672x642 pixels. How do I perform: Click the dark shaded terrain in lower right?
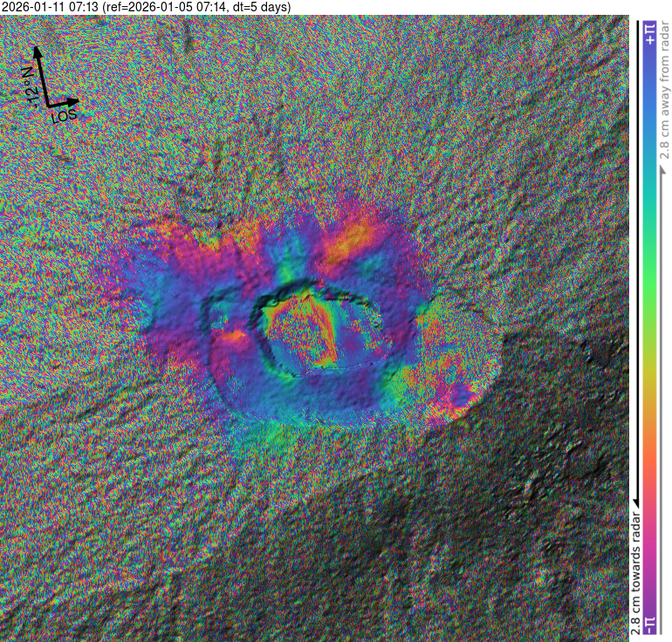541,488
